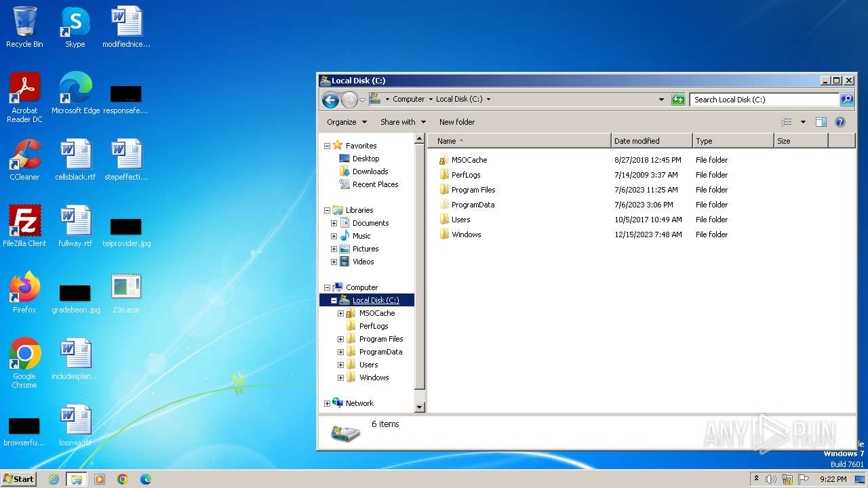
Task: Launch Windows Media Player from taskbar
Action: click(100, 479)
